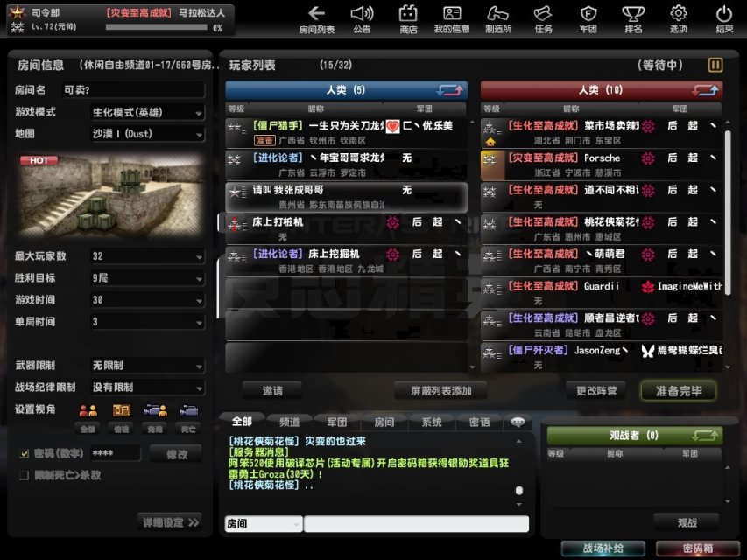The height and width of the screenshot is (560, 747).
Task: Click the host house icon on 菜市场卖辣 row
Action: (x=490, y=142)
